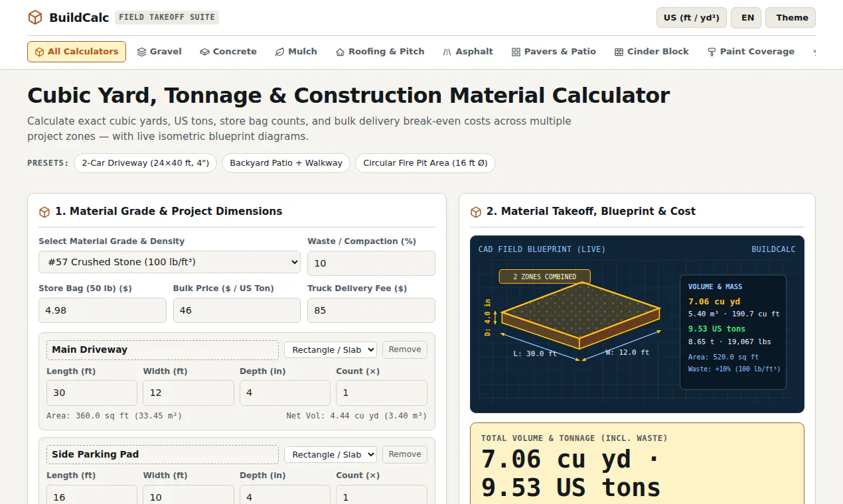Edit the Bulk Price per US Ton field

237,310
